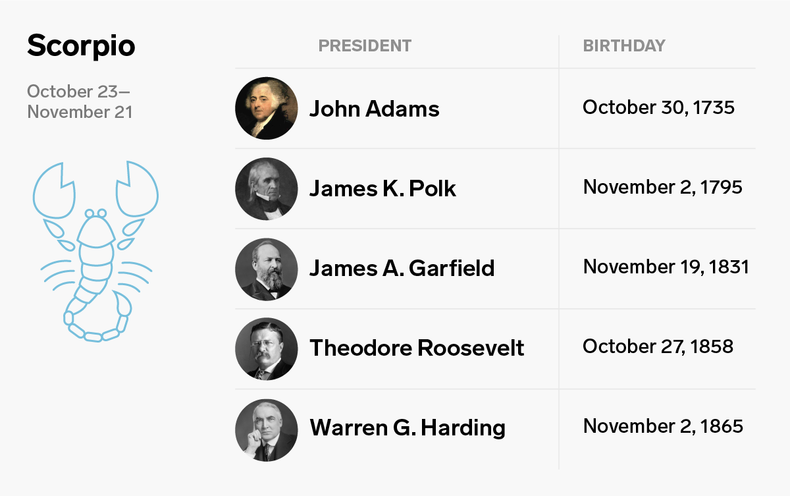The height and width of the screenshot is (496, 790).
Task: Click the birthday November 2, 1865
Action: pos(663,427)
